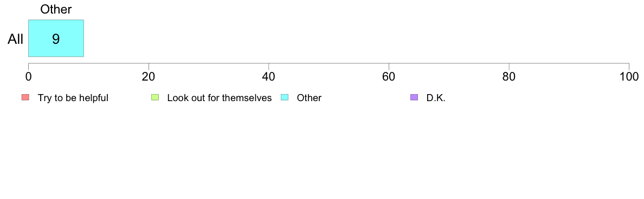Click the axis tick label 80
The height and width of the screenshot is (199, 644).
(509, 76)
